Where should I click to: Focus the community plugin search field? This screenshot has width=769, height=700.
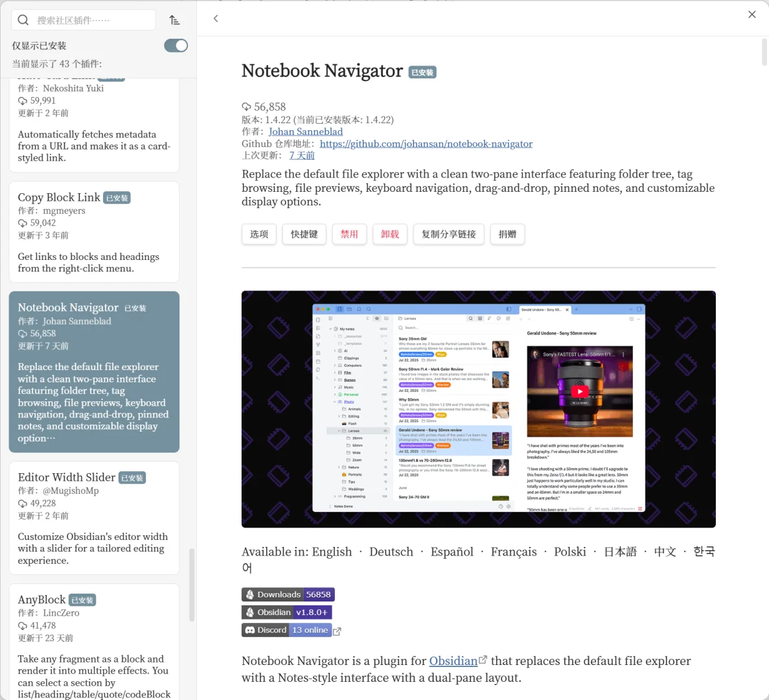click(84, 20)
